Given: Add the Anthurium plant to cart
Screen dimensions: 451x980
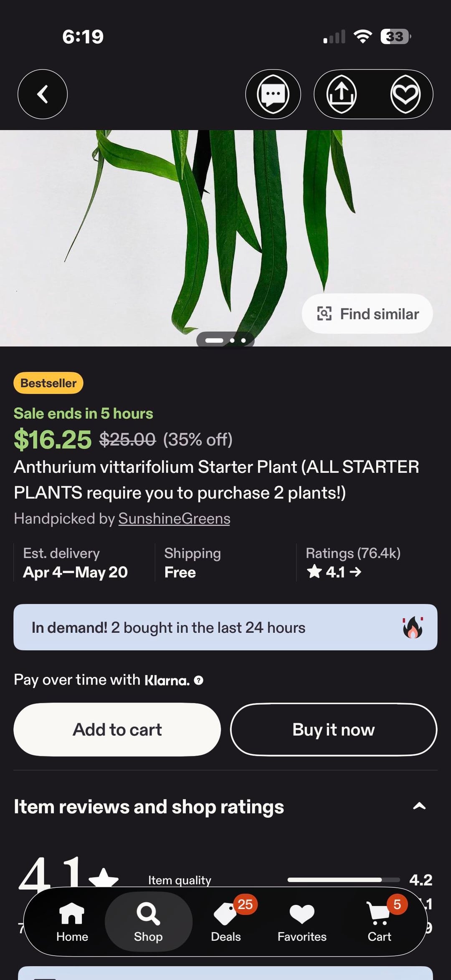Looking at the screenshot, I should pyautogui.click(x=117, y=730).
